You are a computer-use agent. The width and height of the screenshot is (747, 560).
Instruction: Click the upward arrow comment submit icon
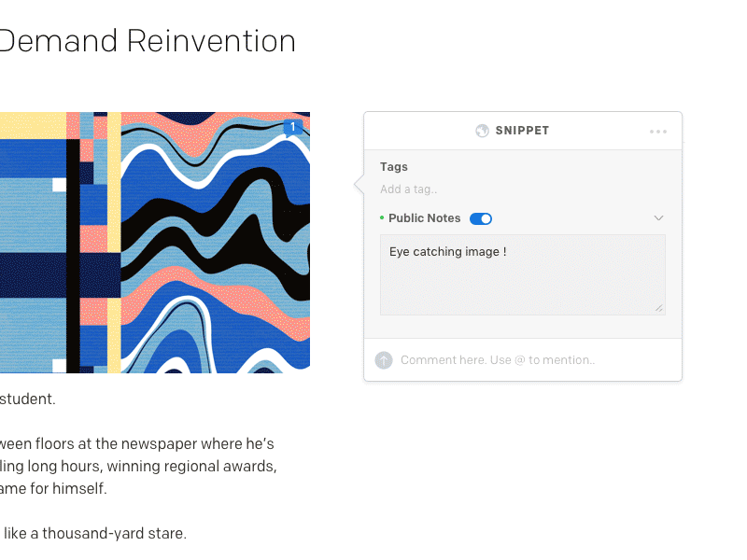(x=384, y=359)
